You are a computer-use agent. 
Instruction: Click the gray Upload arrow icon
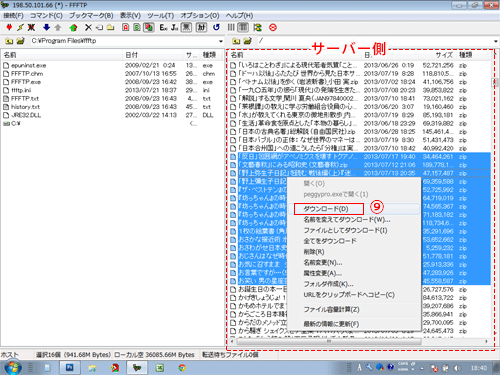pos(58,27)
